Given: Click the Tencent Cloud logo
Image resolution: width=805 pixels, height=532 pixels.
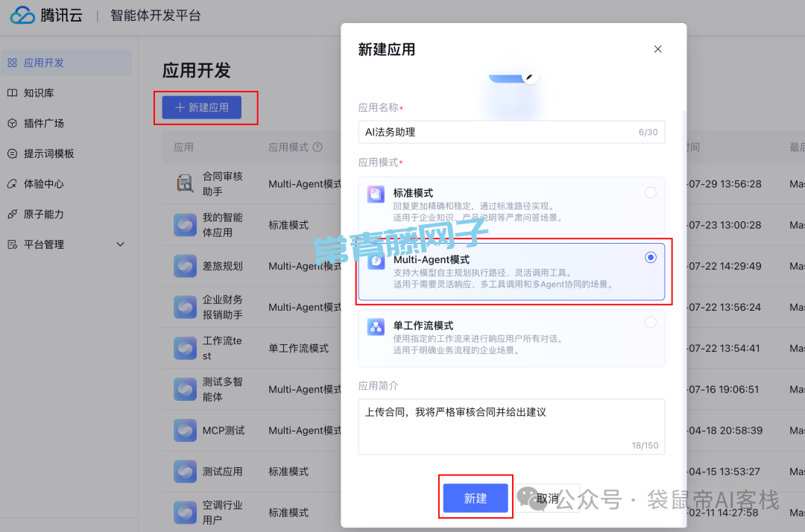Looking at the screenshot, I should click(x=46, y=16).
